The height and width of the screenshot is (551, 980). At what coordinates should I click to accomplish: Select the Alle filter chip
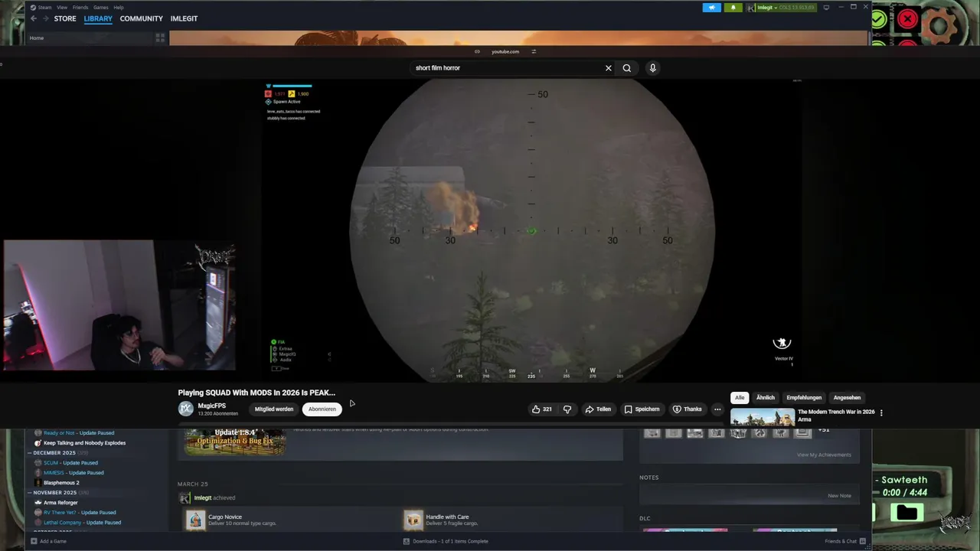740,398
